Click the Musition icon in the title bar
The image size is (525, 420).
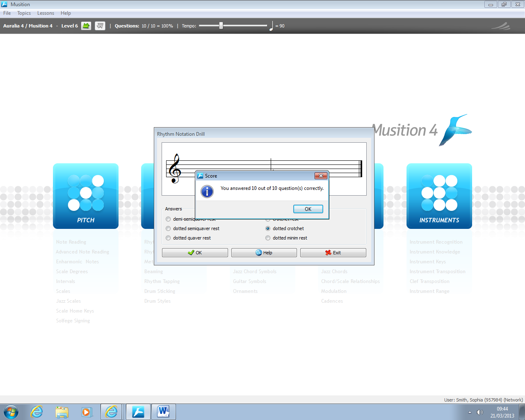coord(5,5)
